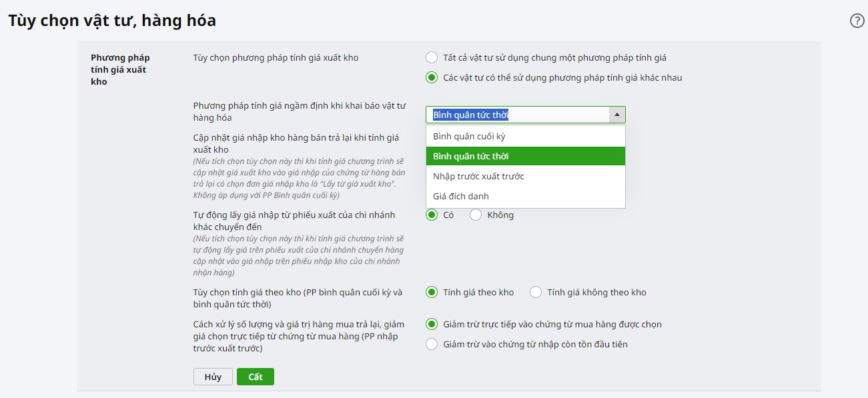This screenshot has height=398, width=868.
Task: Choose "Bình quân tức thời" list item
Action: (526, 156)
